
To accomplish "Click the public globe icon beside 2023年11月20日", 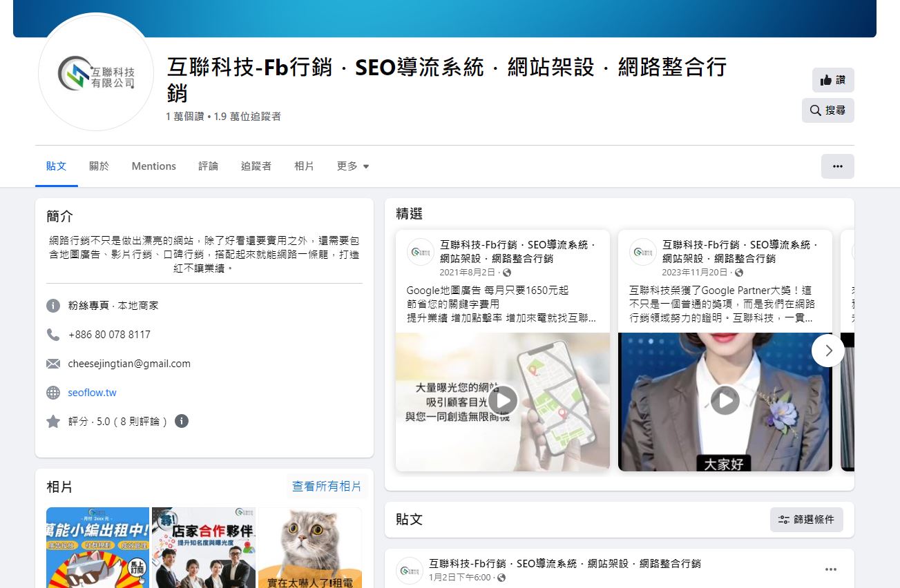I will click(739, 273).
